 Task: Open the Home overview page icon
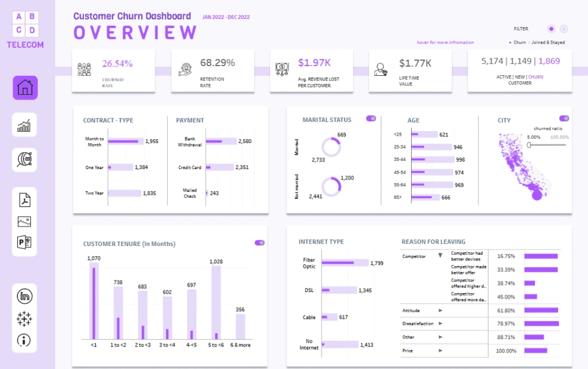point(25,88)
